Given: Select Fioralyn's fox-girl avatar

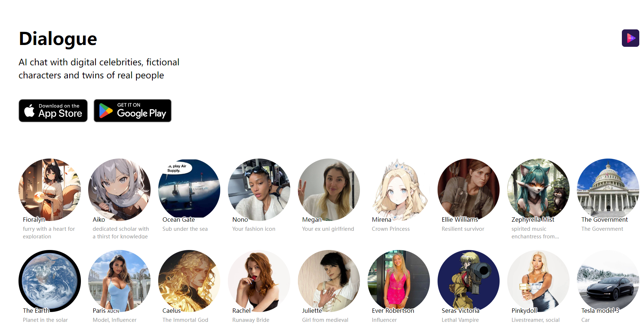Looking at the screenshot, I should pos(50,190).
